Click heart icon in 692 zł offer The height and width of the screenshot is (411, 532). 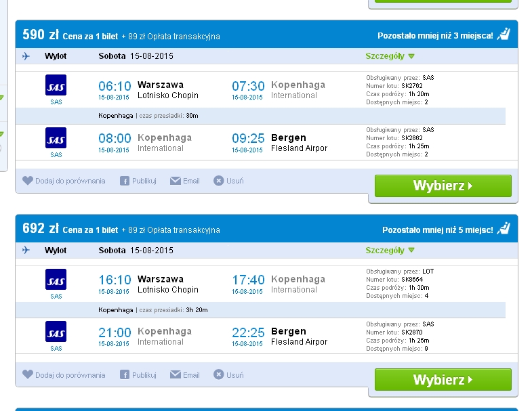(x=28, y=374)
